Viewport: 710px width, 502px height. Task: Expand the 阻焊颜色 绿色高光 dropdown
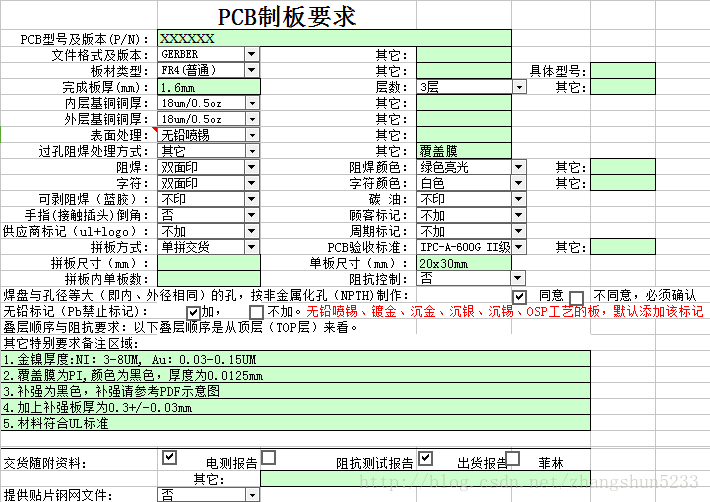point(519,167)
